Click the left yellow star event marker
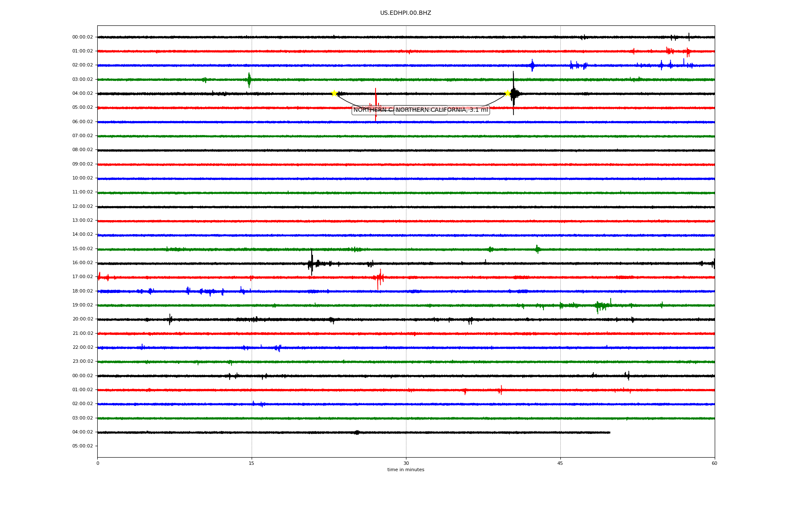This screenshot has height=508, width=812. click(x=334, y=93)
